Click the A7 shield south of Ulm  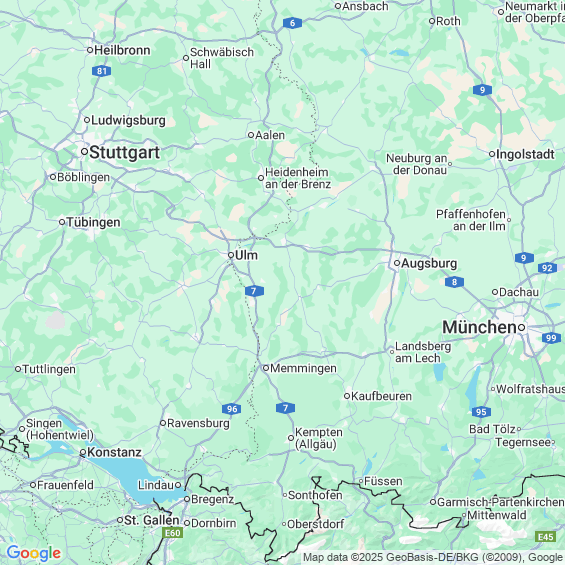point(254,291)
